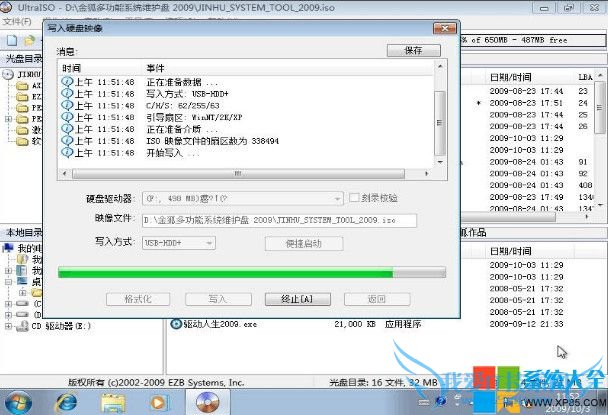The height and width of the screenshot is (415, 609).
Task: Click the CD 驱动器 (E:) label
Action: pyautogui.click(x=61, y=326)
